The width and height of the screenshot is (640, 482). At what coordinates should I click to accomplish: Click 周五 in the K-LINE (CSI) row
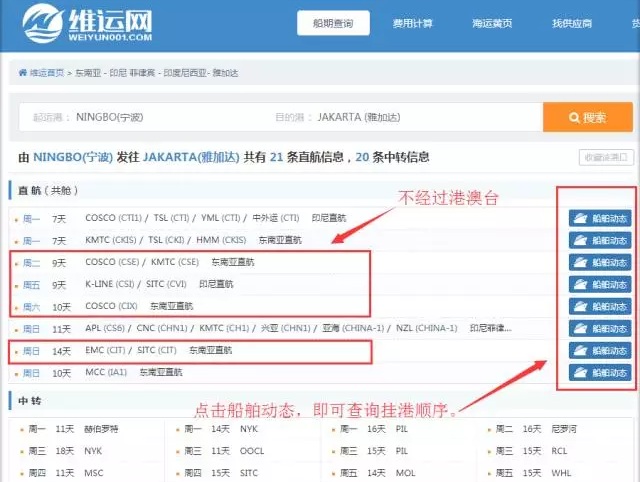coord(31,285)
